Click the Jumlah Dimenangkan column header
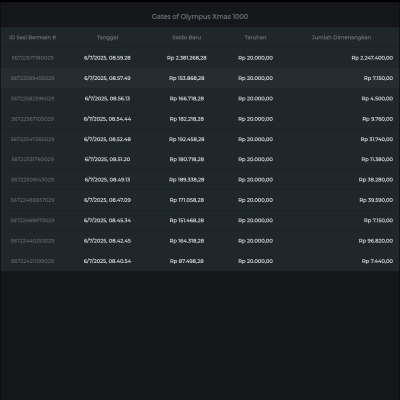The width and height of the screenshot is (400, 400). coord(341,37)
